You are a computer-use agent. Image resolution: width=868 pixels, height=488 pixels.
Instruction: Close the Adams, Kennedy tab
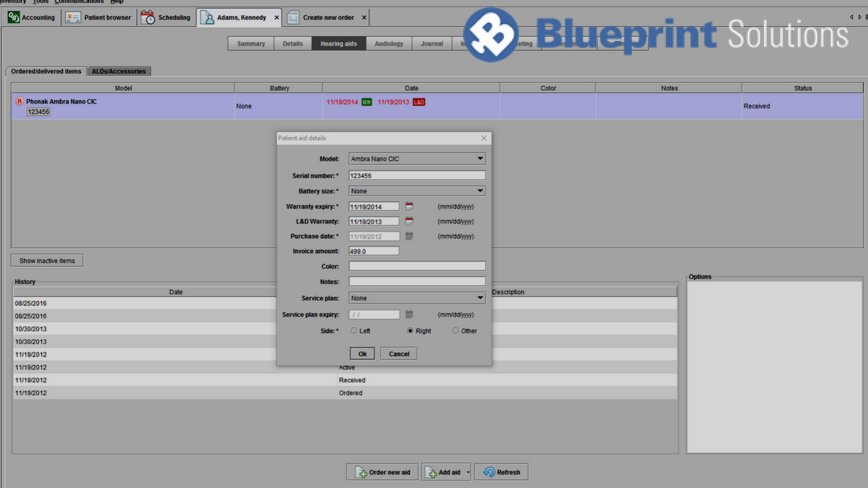point(276,18)
